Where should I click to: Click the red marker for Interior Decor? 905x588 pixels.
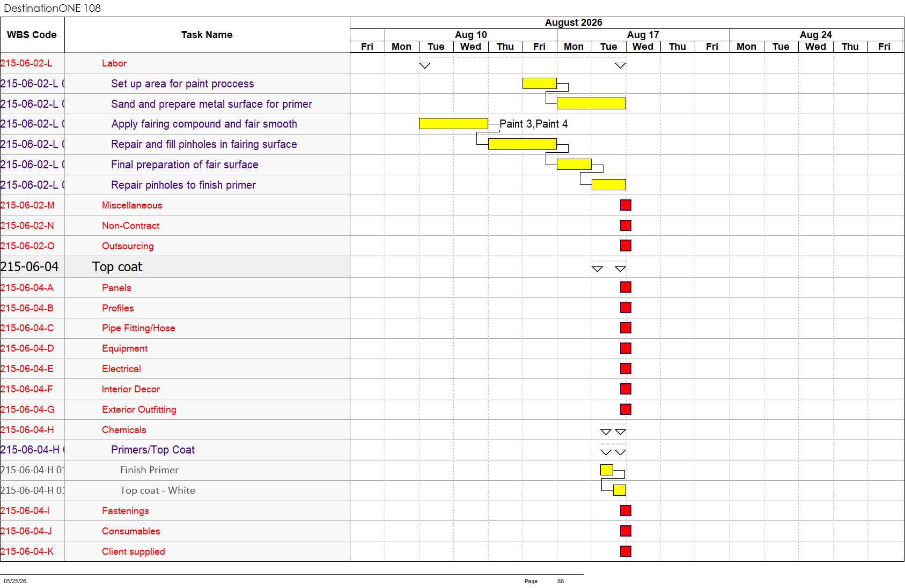click(626, 389)
